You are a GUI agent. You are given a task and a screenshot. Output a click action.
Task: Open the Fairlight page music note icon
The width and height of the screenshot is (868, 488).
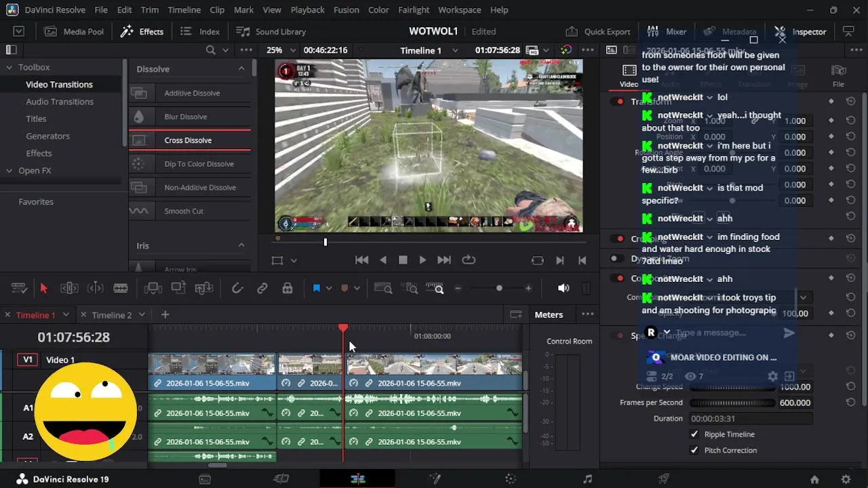click(x=587, y=479)
